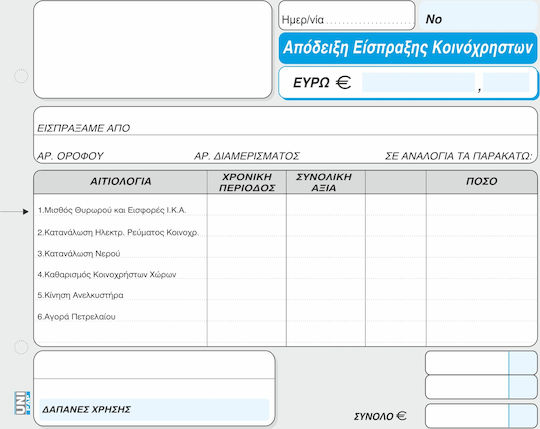
Task: Click the ΔΑΠΑΝΕΣ ΧΡΗΣΗΣ field
Action: tap(154, 409)
